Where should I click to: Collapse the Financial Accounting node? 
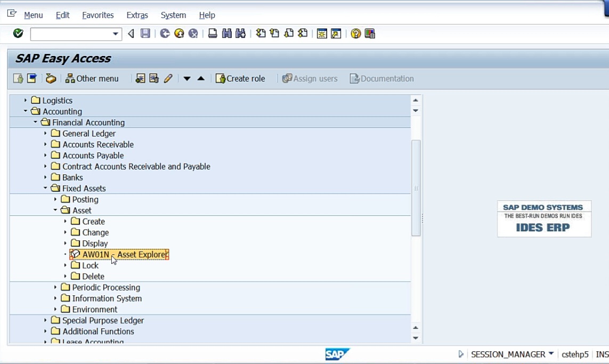coord(35,122)
